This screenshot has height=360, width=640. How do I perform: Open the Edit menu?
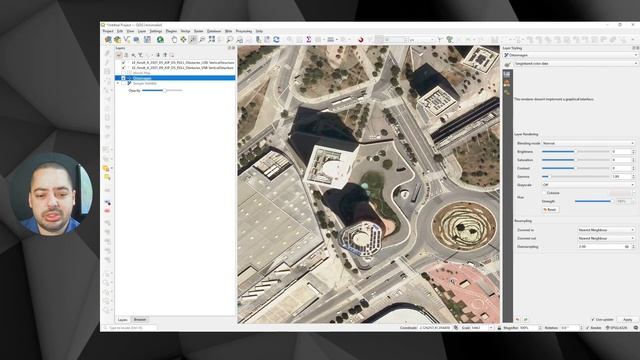(x=120, y=31)
